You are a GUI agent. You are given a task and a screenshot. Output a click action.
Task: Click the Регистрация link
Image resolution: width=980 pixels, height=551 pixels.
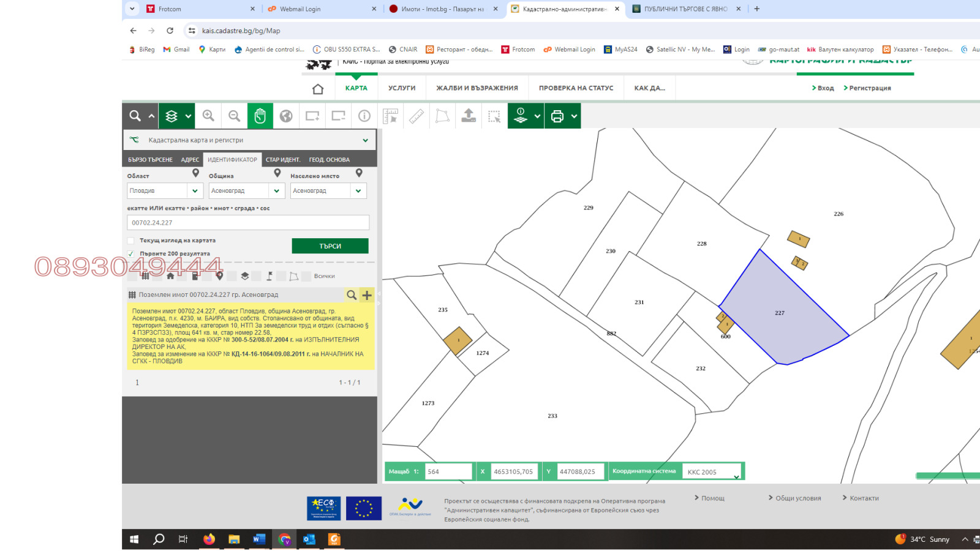(869, 88)
